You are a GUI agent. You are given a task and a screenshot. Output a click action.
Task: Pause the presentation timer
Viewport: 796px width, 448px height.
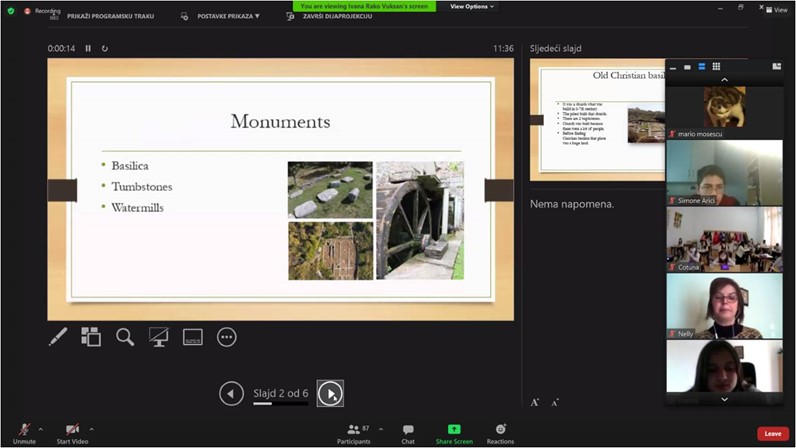point(88,48)
